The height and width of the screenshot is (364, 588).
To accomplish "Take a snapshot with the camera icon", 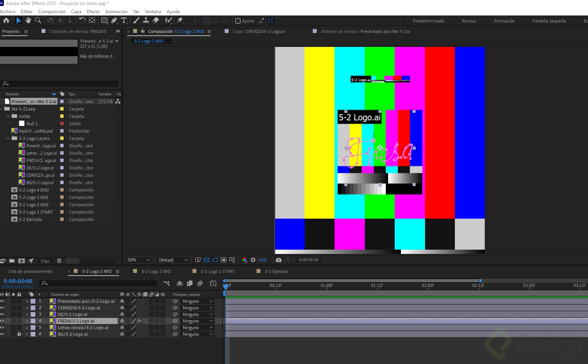I will [x=278, y=260].
